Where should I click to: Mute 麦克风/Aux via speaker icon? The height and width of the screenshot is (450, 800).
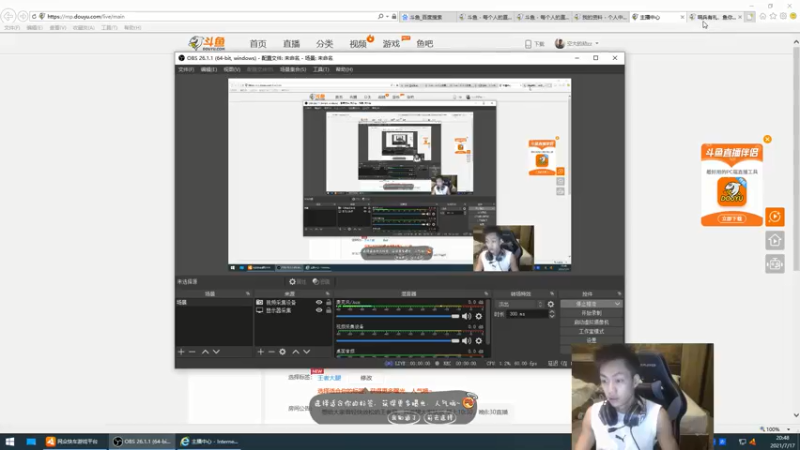point(466,316)
